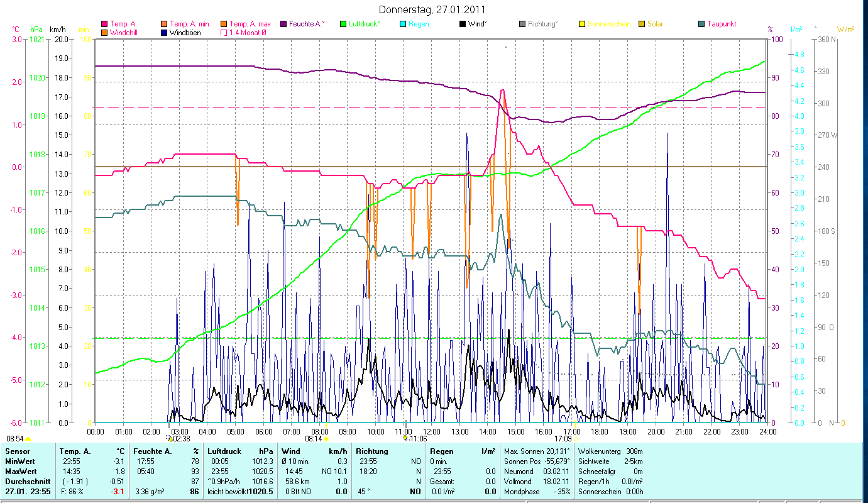Click the Neumond date entry
Screen dimensions: 868x503
536,471
